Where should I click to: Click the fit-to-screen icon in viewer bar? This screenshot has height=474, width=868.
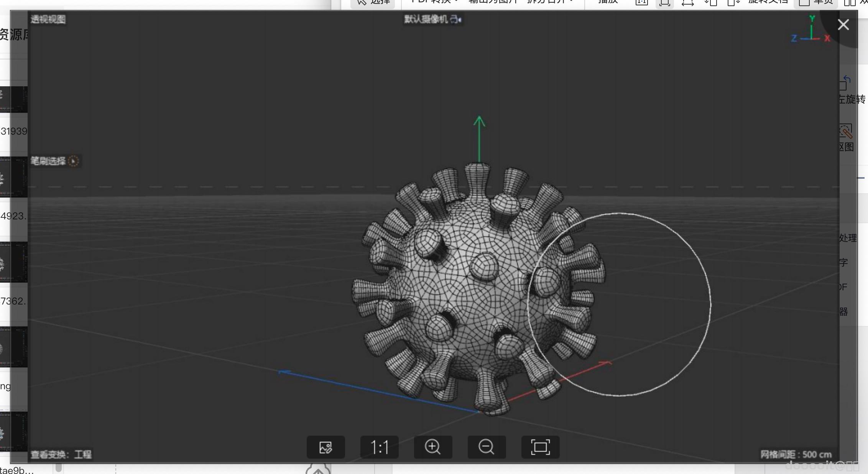540,447
